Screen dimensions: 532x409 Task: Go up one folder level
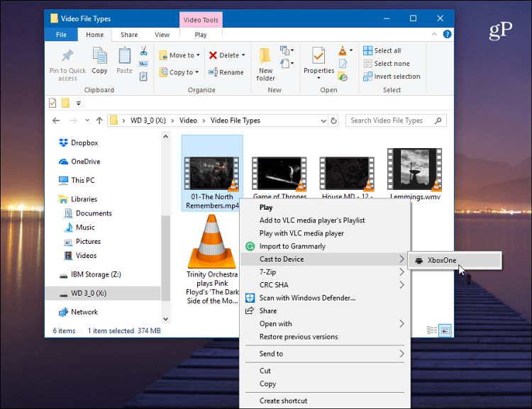coord(99,121)
